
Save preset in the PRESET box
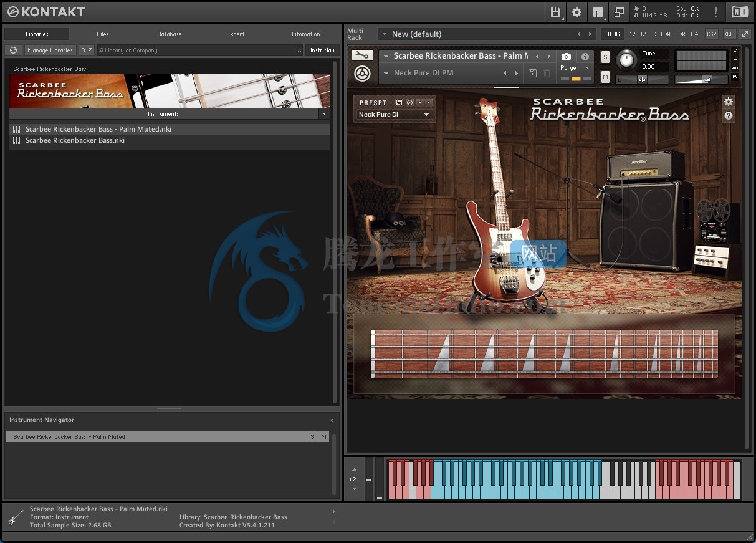(399, 103)
